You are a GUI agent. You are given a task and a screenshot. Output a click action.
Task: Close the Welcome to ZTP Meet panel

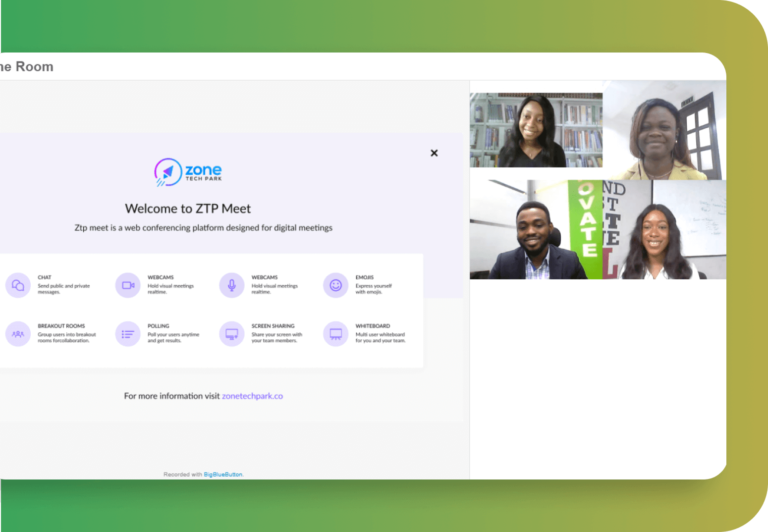click(x=434, y=153)
